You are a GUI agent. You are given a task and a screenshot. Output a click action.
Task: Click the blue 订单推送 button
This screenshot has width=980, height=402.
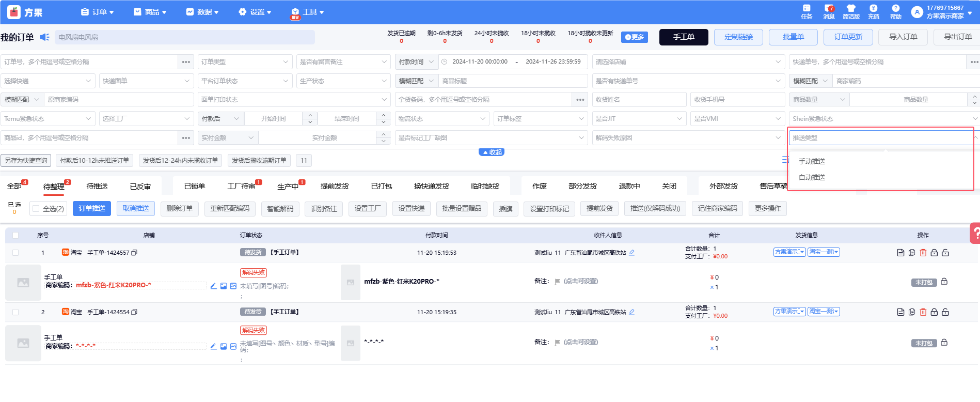(92, 208)
